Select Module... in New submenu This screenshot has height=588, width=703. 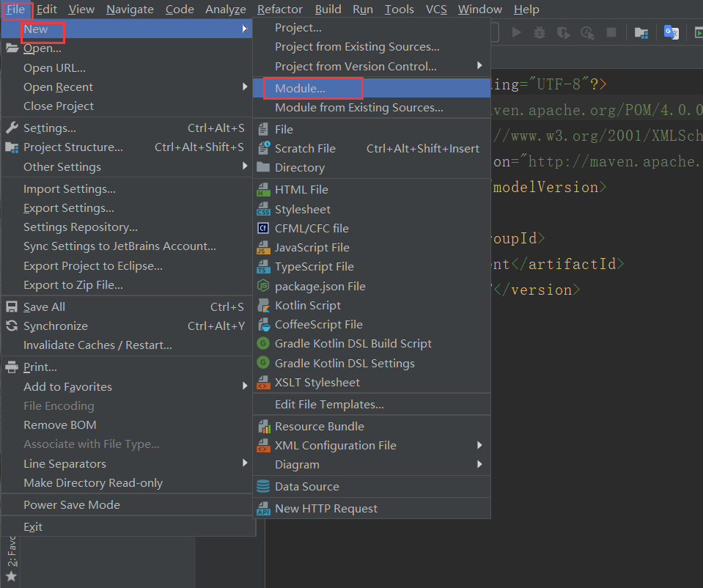click(x=372, y=89)
